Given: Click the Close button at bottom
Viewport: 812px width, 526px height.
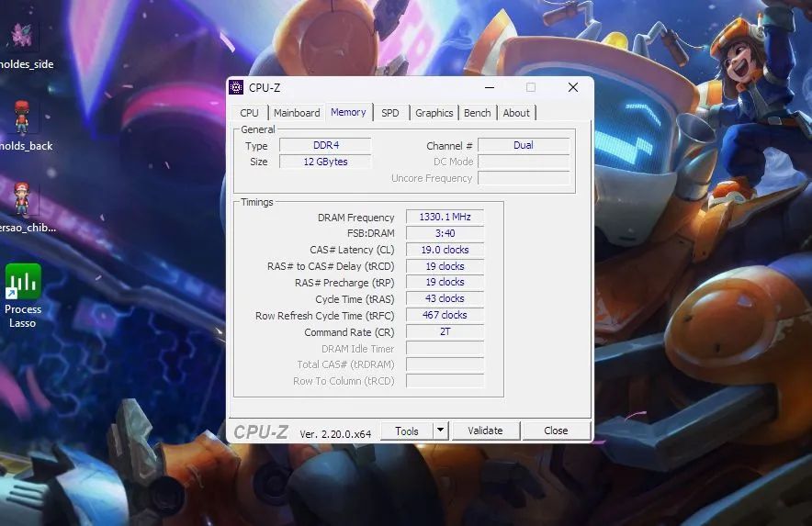Looking at the screenshot, I should pyautogui.click(x=556, y=431).
